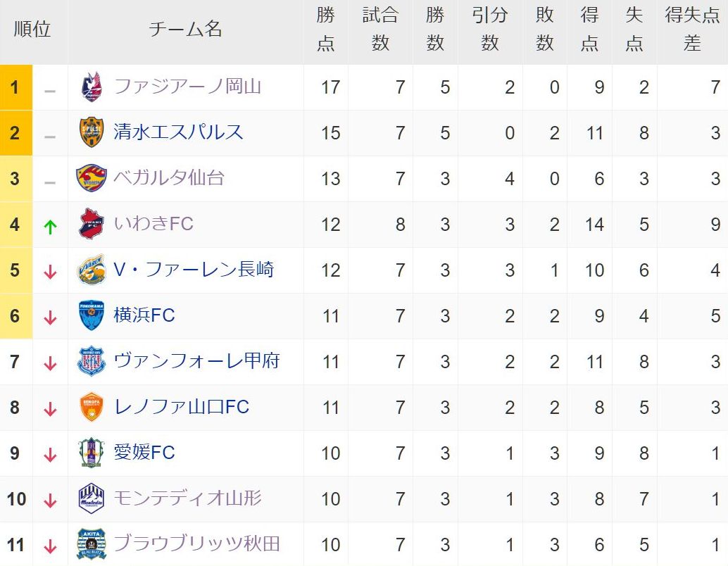Click the Ventforet Kofu crest

coord(92,361)
